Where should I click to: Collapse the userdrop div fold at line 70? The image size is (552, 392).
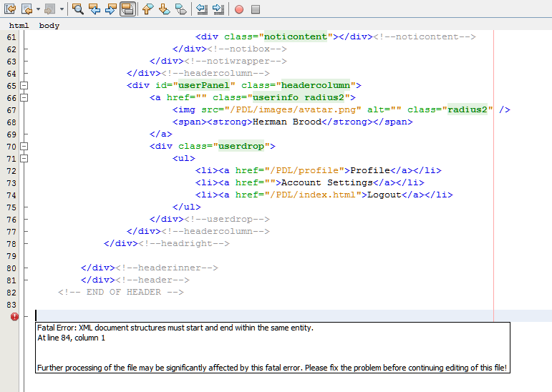(x=24, y=146)
